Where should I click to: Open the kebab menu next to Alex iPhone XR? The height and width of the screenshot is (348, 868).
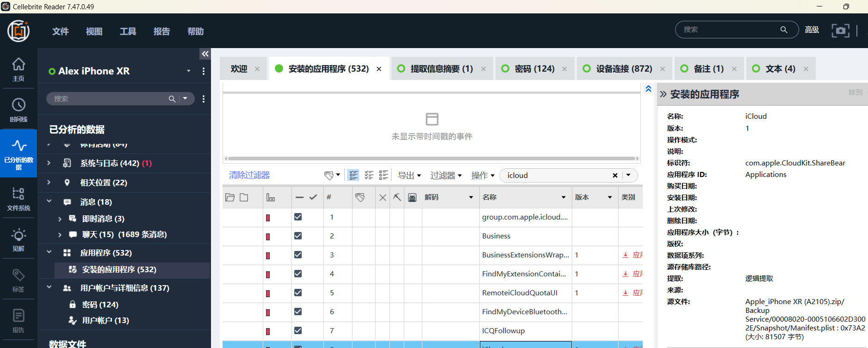point(204,71)
